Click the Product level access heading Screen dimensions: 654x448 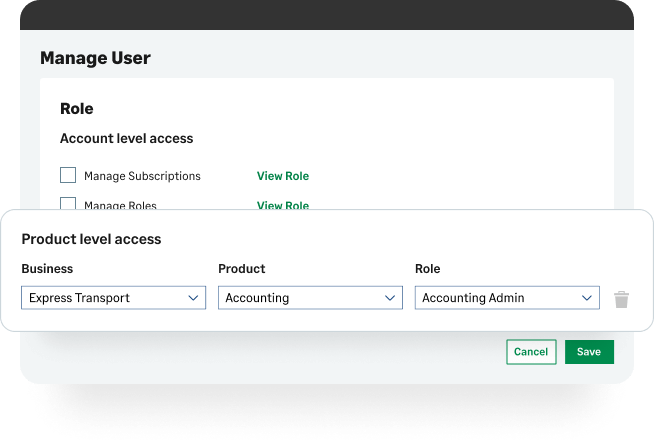(91, 239)
